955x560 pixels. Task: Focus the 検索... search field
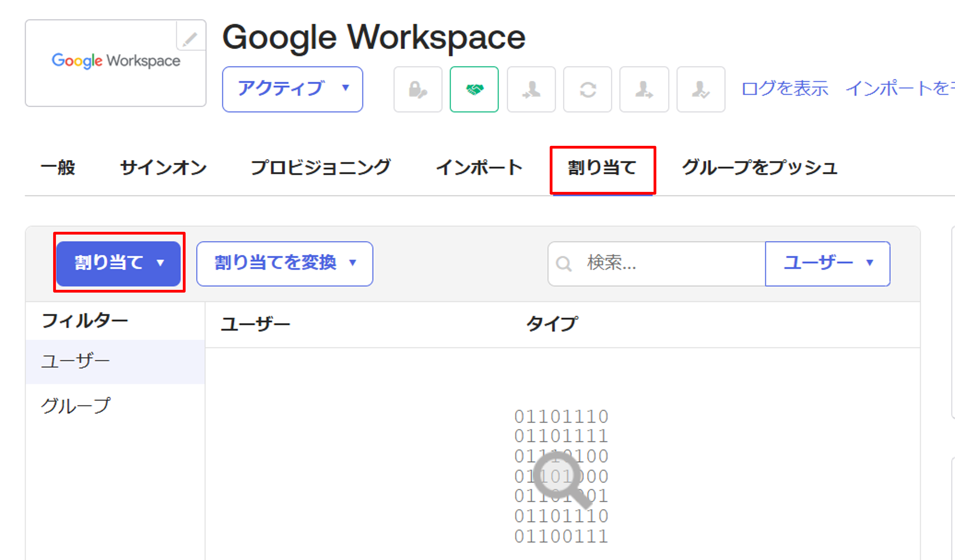pos(657,263)
